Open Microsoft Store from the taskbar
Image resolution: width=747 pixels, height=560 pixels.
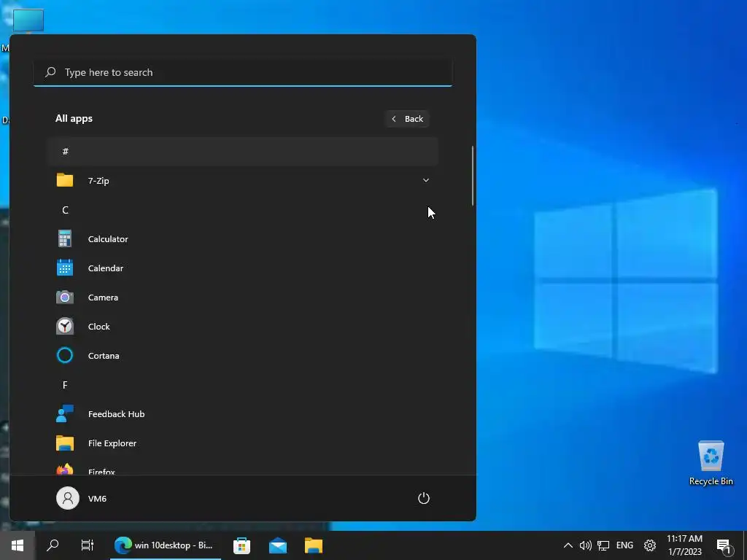[x=241, y=545]
